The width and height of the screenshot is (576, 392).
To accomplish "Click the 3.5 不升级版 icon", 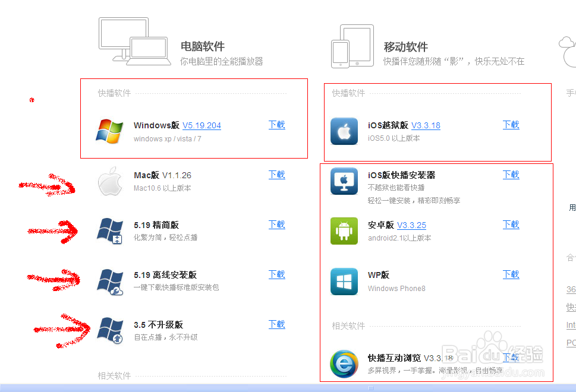I will pos(110,330).
